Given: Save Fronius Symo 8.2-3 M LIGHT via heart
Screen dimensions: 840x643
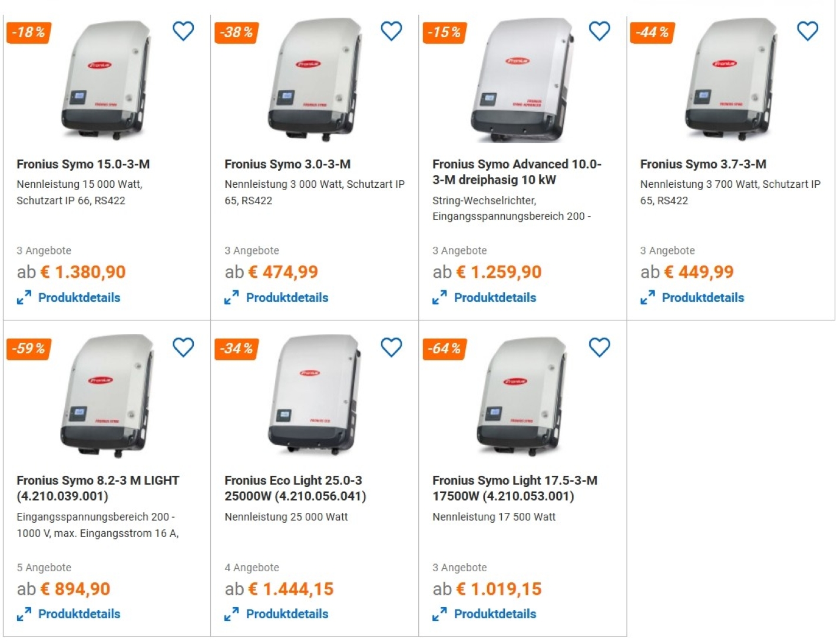Looking at the screenshot, I should 183,347.
